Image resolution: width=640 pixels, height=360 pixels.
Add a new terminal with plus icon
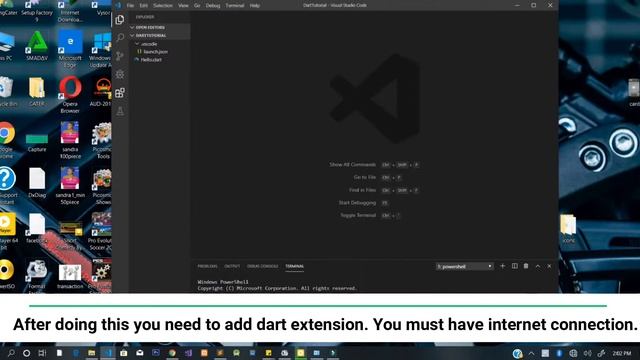click(x=502, y=266)
